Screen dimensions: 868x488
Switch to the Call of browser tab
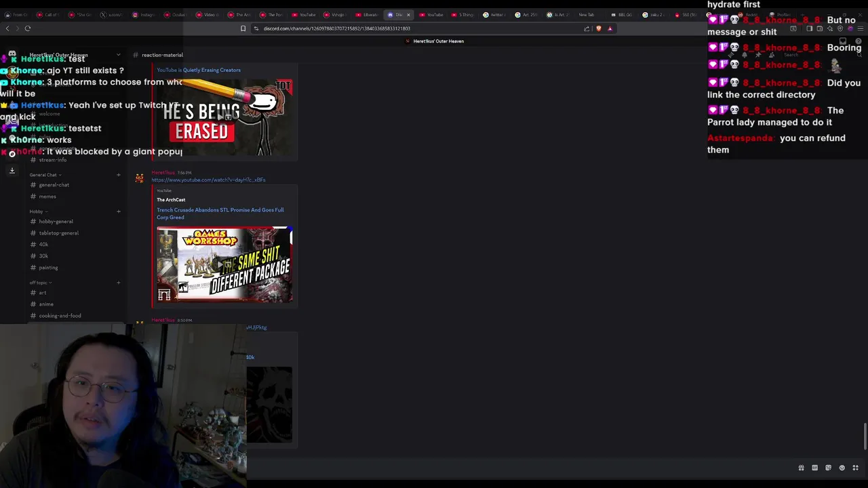[x=47, y=15]
